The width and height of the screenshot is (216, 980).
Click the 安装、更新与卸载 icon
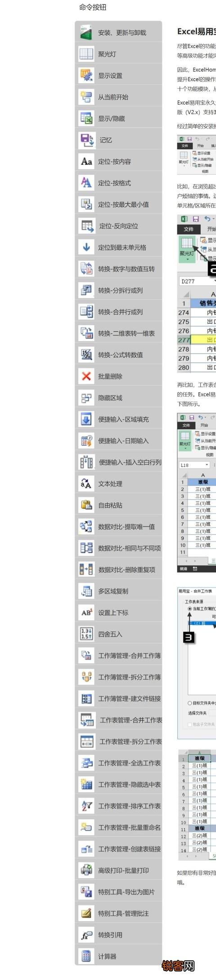[x=86, y=32]
